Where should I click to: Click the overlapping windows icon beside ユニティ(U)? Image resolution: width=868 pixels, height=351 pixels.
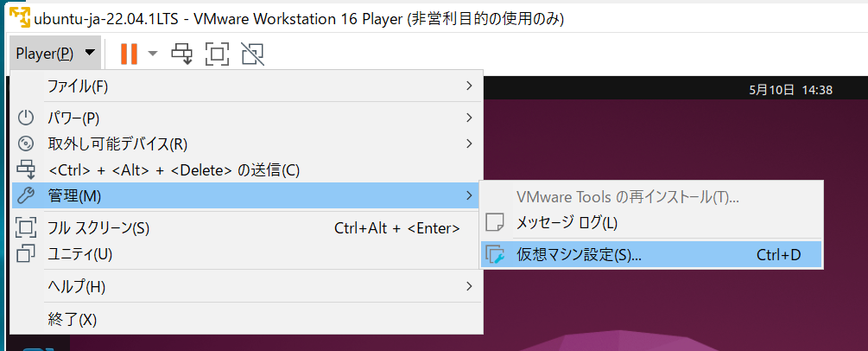click(26, 253)
